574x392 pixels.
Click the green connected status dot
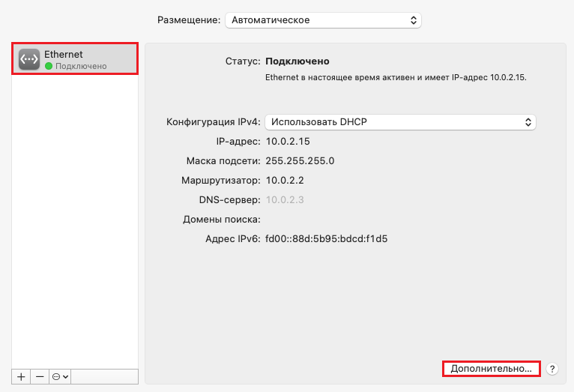[49, 66]
